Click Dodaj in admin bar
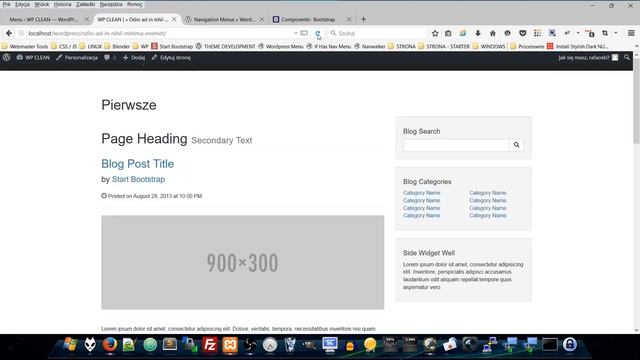This screenshot has height=360, width=640. coord(134,58)
